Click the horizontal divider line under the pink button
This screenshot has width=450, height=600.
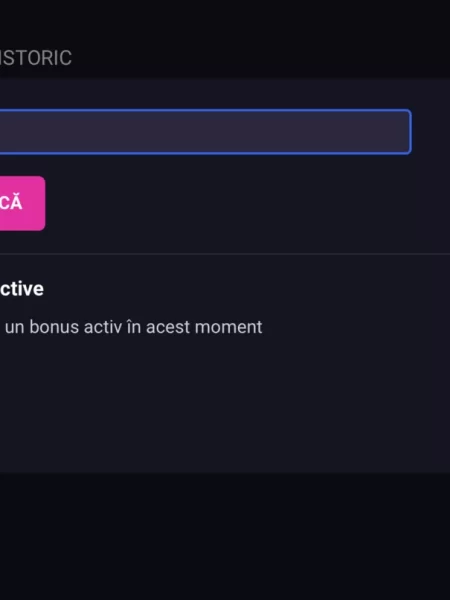click(225, 254)
